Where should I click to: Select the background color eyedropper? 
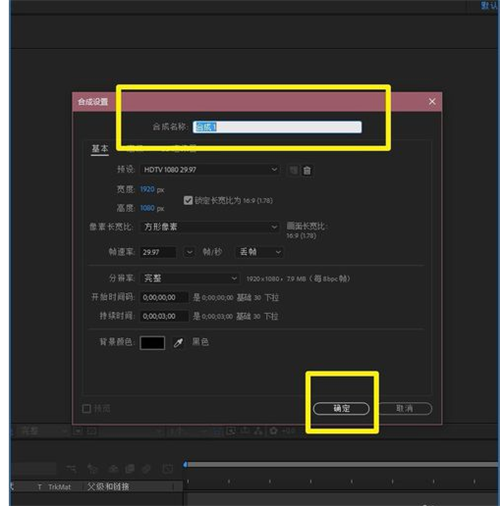178,343
